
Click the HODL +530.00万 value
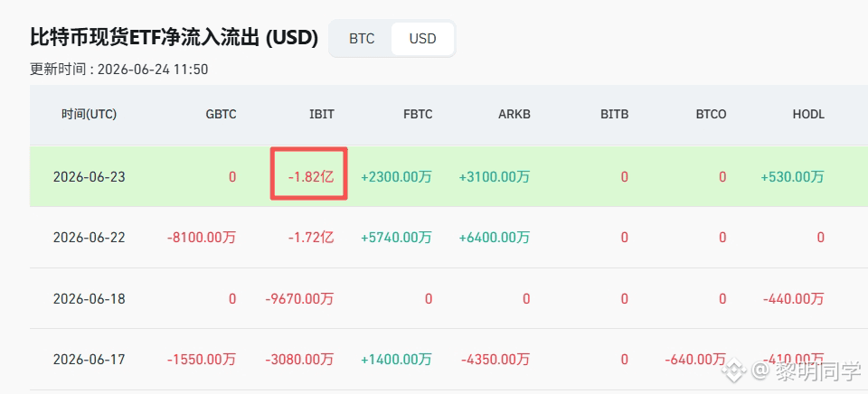click(793, 177)
